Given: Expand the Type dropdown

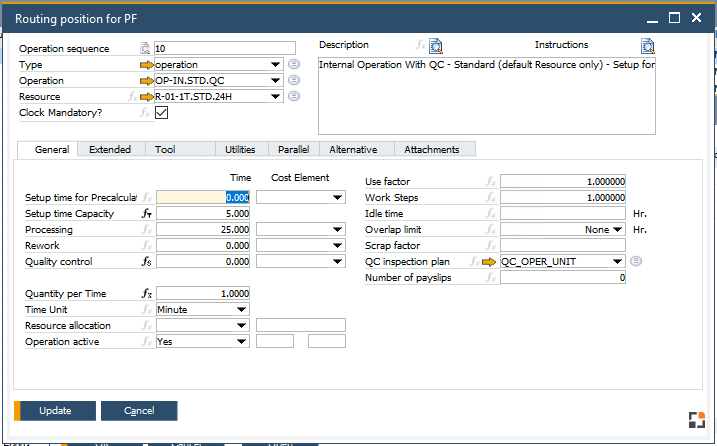Looking at the screenshot, I should point(275,64).
